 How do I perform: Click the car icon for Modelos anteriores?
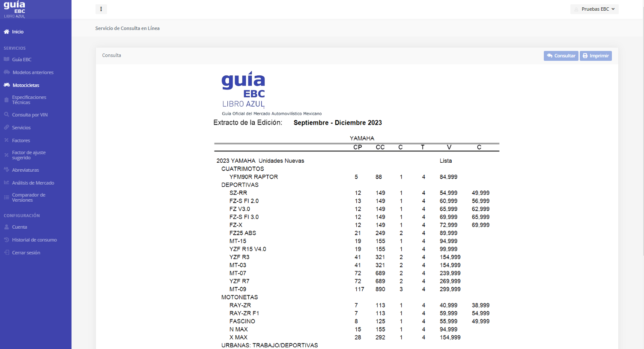coord(7,72)
